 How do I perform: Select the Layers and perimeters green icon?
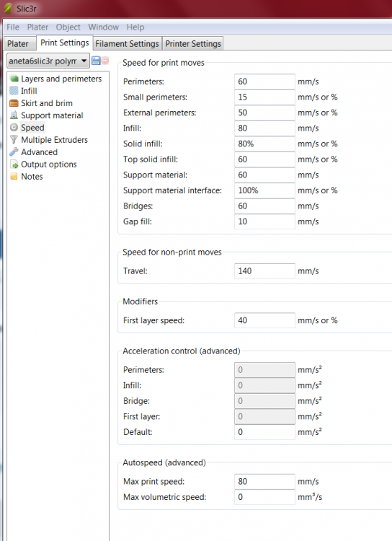pos(14,79)
